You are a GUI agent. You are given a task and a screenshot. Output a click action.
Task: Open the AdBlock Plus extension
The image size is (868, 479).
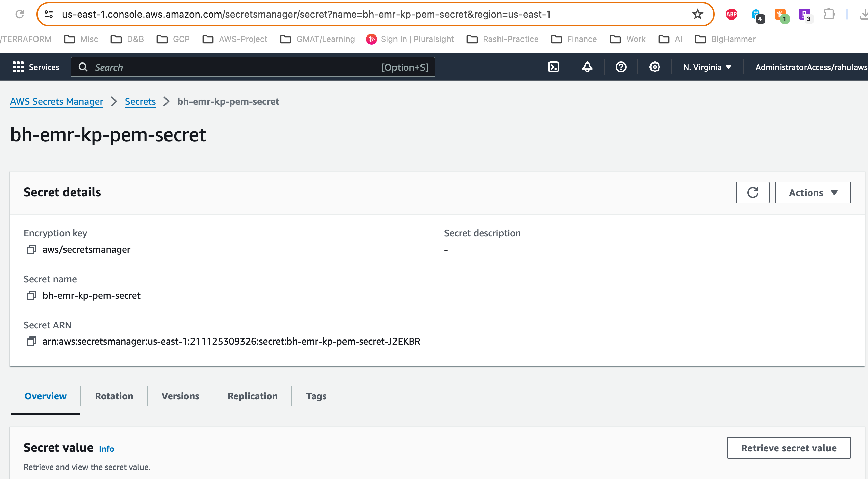pyautogui.click(x=731, y=14)
